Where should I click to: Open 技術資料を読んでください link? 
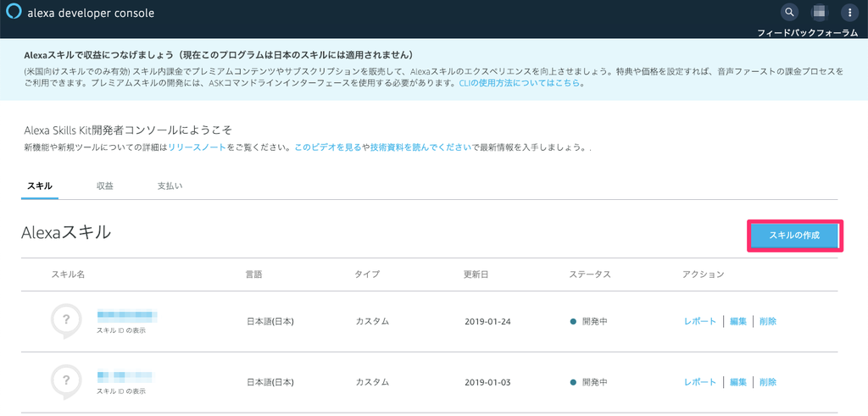(420, 148)
